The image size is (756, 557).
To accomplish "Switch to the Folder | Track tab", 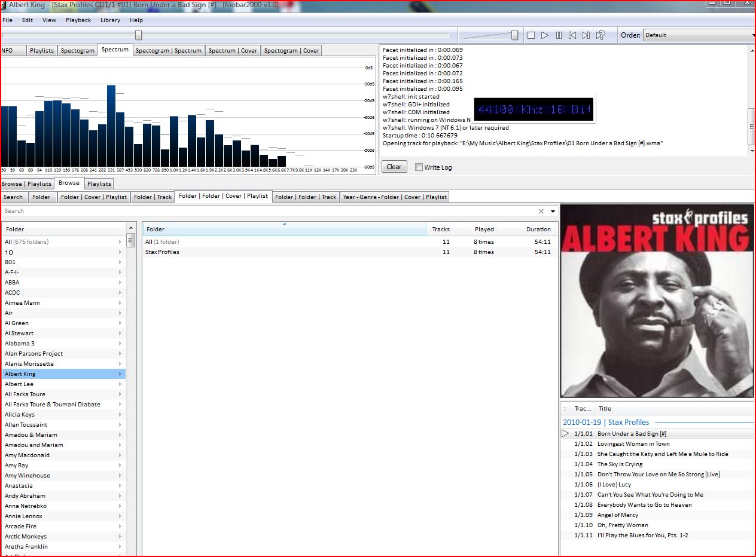I will click(153, 197).
